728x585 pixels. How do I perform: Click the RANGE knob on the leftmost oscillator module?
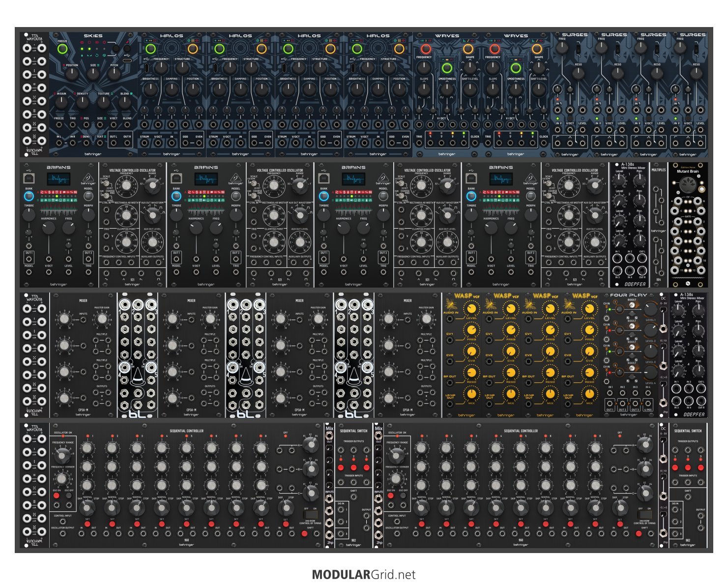(152, 186)
